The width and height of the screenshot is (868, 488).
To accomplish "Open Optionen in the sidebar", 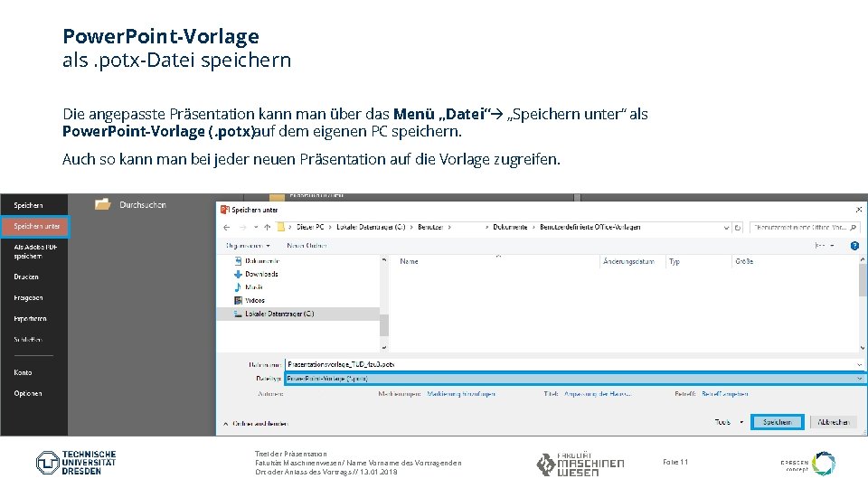I will (28, 393).
